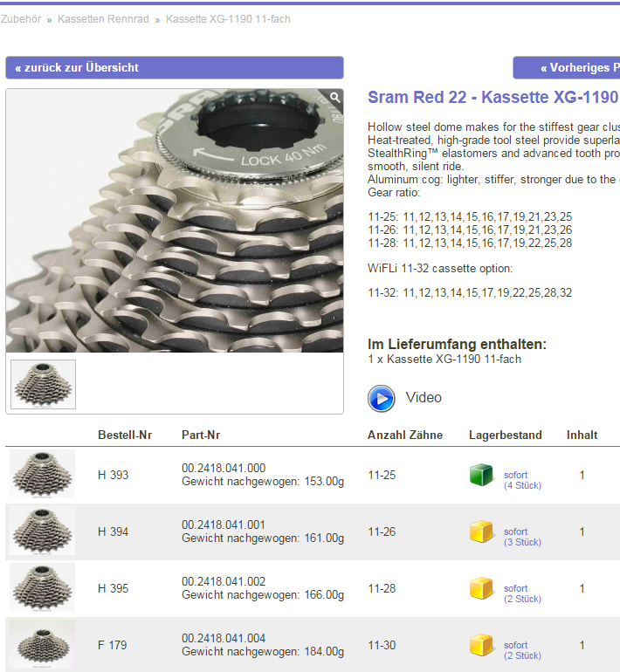
Task: Click green stock cube for H 393
Action: point(482,475)
